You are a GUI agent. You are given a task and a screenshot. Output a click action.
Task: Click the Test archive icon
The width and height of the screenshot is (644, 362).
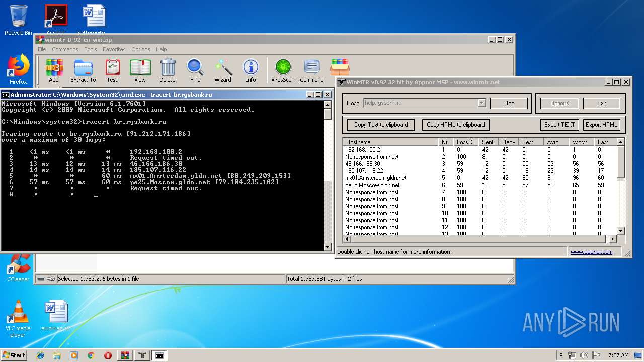(x=112, y=71)
